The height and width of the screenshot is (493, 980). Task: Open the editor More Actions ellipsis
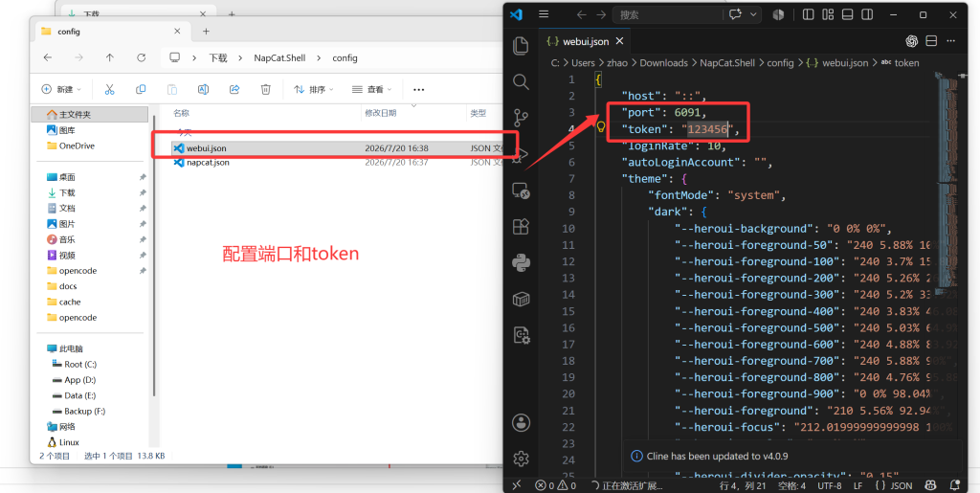tap(950, 41)
